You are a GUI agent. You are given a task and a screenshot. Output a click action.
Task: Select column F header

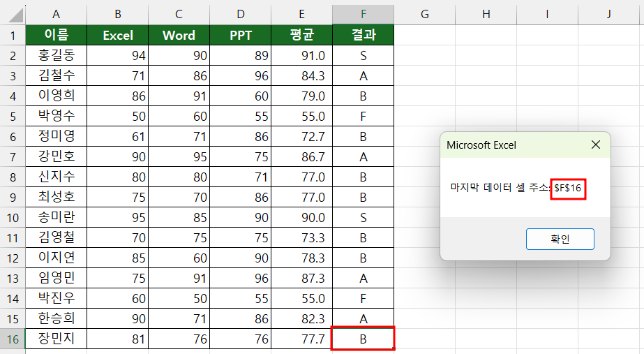tap(363, 15)
